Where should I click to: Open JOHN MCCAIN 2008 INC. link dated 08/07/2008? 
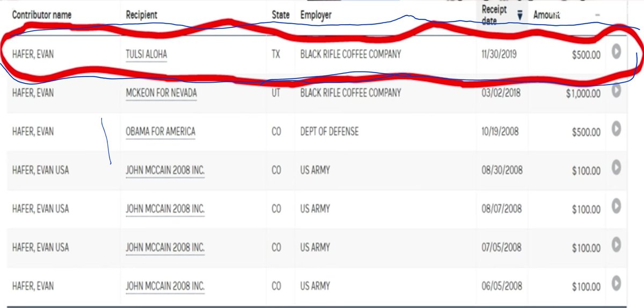click(x=165, y=209)
